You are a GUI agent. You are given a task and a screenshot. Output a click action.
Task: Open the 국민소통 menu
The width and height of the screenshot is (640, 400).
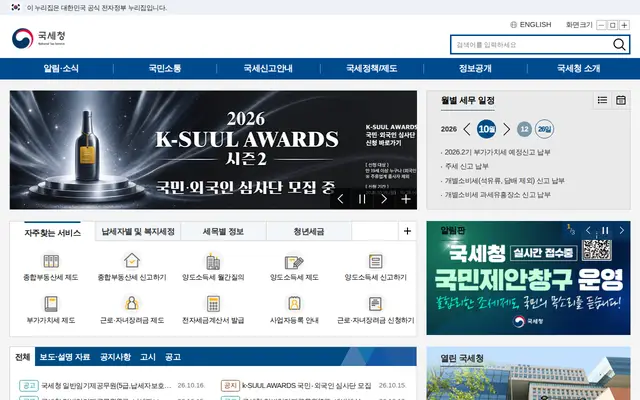(x=164, y=68)
